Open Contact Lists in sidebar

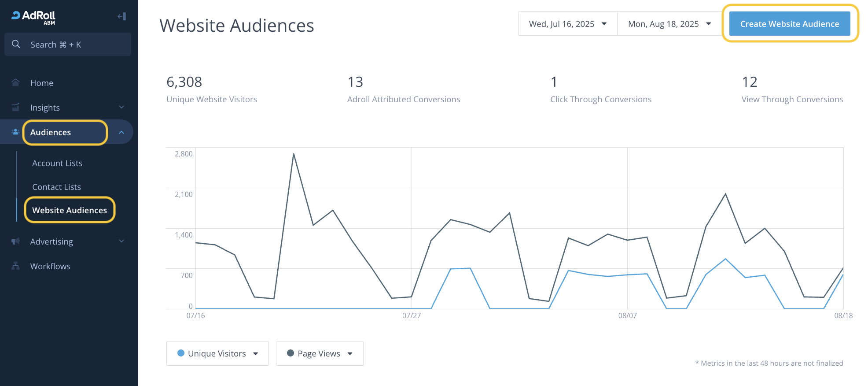click(x=56, y=187)
